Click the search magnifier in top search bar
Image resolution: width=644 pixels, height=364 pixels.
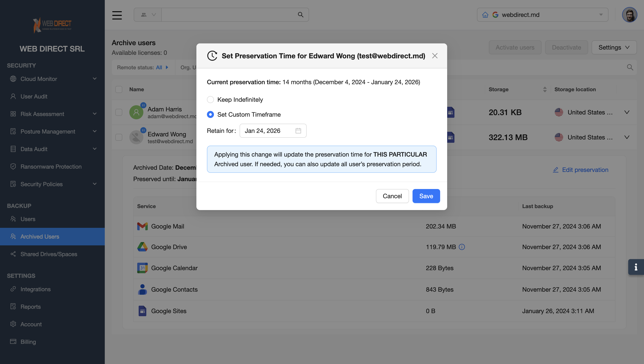coord(301,15)
